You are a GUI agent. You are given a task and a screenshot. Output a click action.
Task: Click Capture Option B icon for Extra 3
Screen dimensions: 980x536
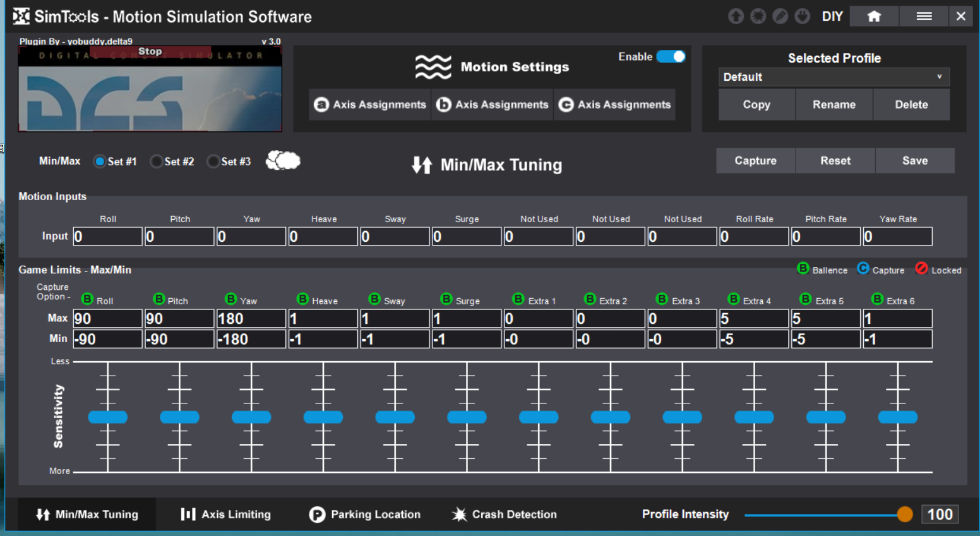tap(662, 299)
